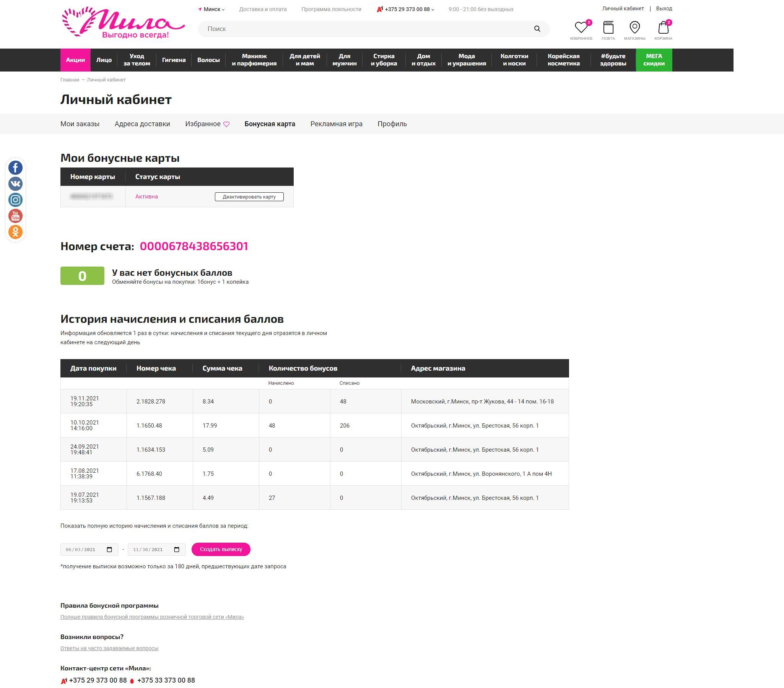The height and width of the screenshot is (688, 784).
Task: Open calendar picker of start date field
Action: tap(109, 550)
